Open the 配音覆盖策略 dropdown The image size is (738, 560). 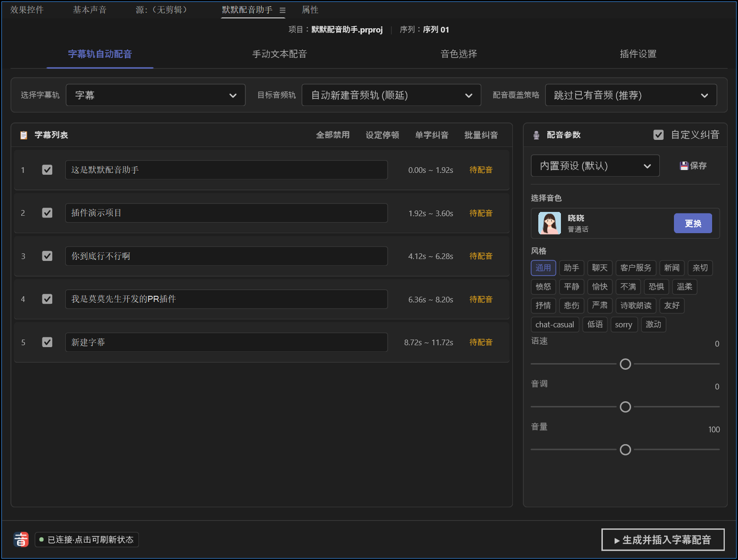pos(631,95)
